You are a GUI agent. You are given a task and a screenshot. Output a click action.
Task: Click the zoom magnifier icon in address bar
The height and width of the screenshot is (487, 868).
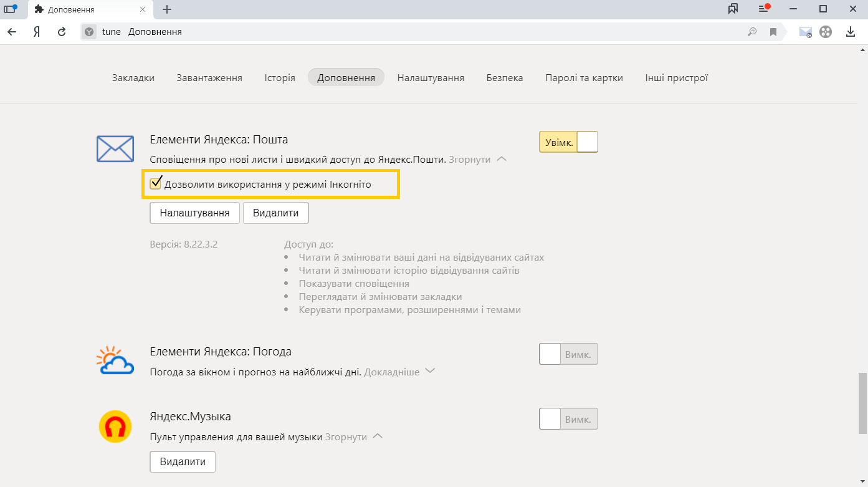[x=752, y=32]
